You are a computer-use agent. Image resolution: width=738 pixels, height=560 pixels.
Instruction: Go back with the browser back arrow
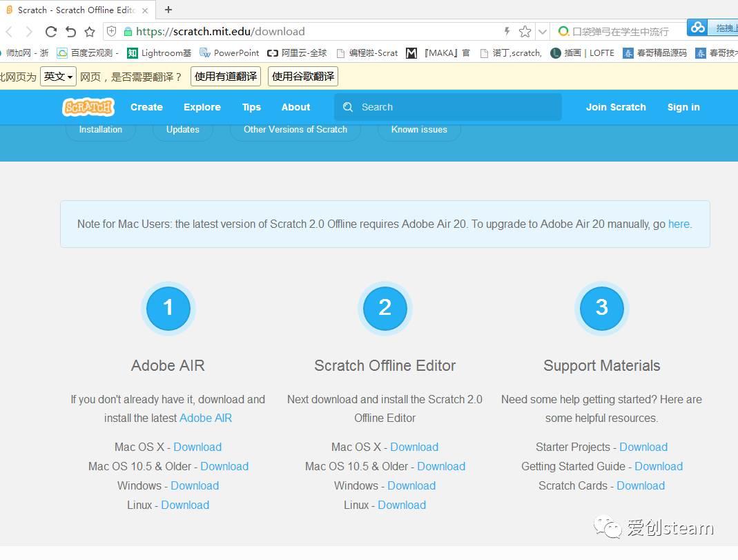[x=8, y=32]
